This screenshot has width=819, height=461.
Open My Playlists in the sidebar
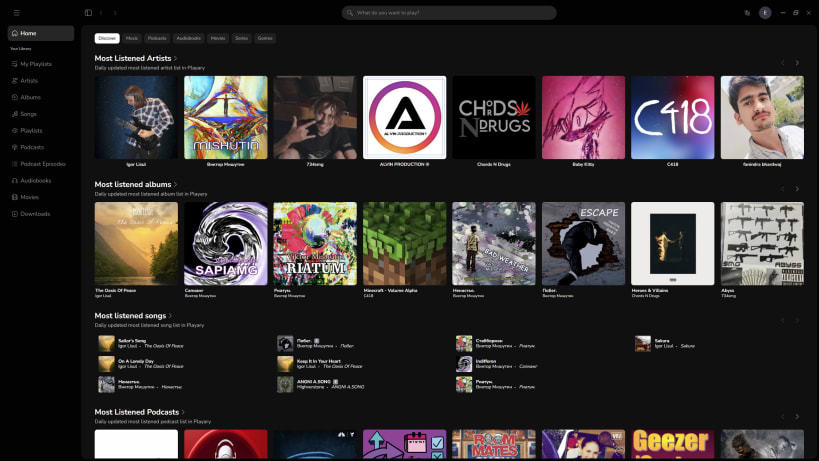click(x=41, y=64)
